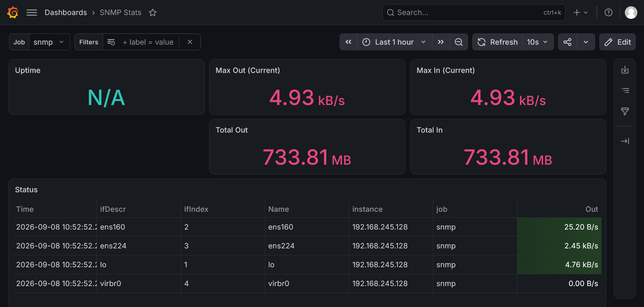Zoom out the time range
Viewport: 644px width, 307px height.
(459, 42)
